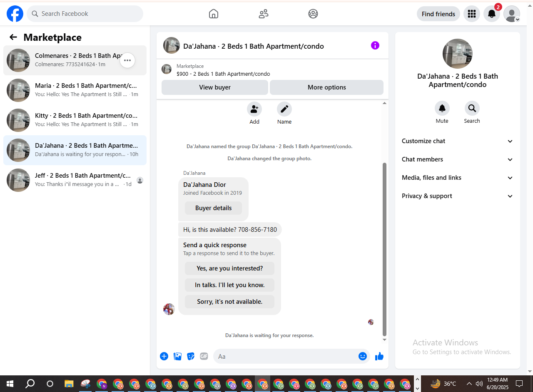
Task: Click the $900 listing thumbnail under header
Action: point(167,69)
